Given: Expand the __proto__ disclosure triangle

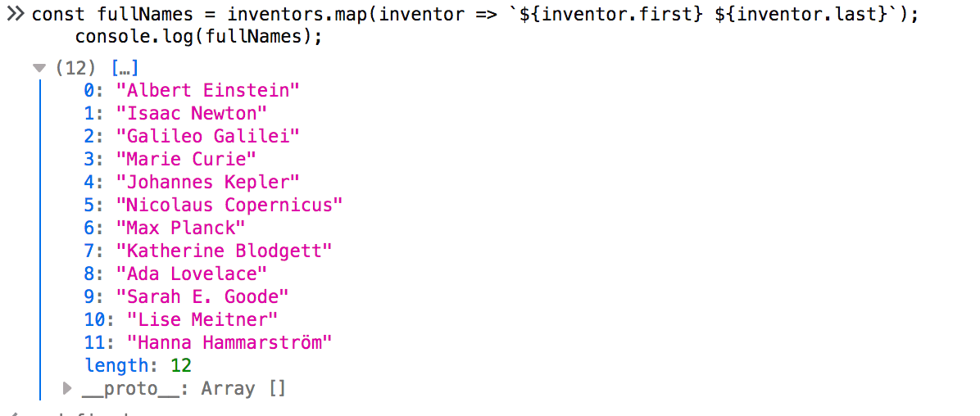Looking at the screenshot, I should click(67, 387).
